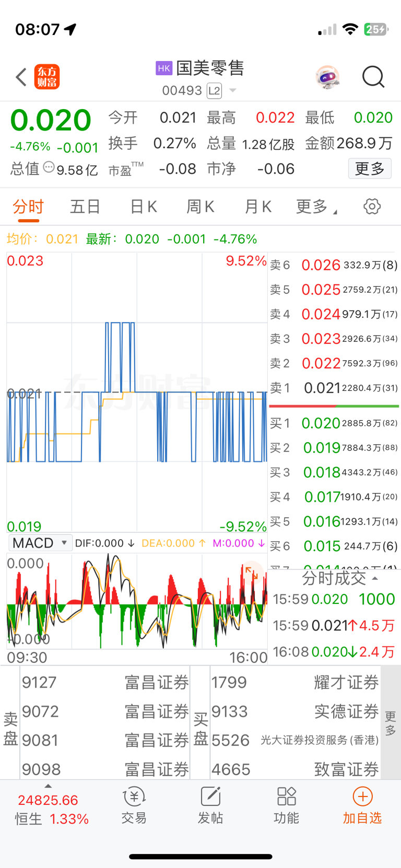The height and width of the screenshot is (868, 401).
Task: Select 买5 price 0.016 row
Action: tap(334, 521)
